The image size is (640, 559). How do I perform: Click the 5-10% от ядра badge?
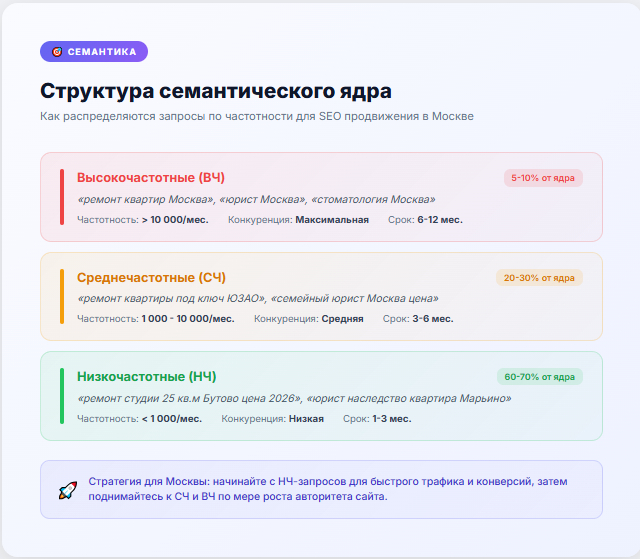[543, 178]
